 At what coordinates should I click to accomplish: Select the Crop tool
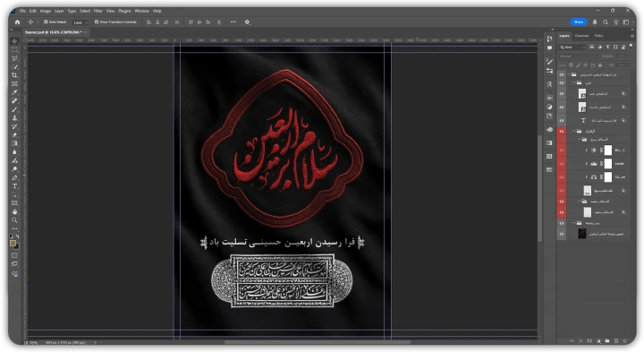pyautogui.click(x=15, y=75)
